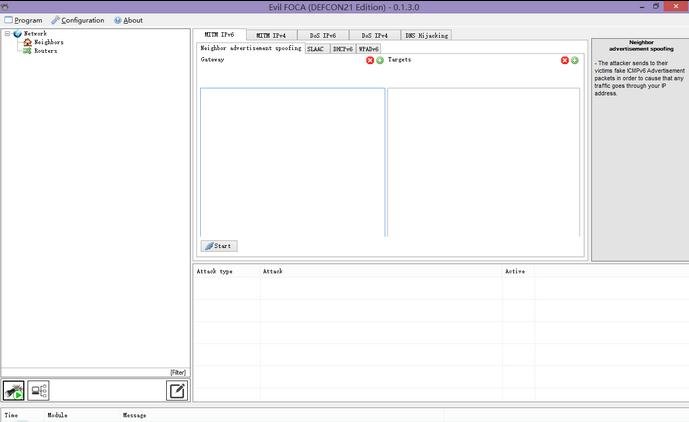Open the Configuration menu
689x422 pixels.
click(x=78, y=20)
